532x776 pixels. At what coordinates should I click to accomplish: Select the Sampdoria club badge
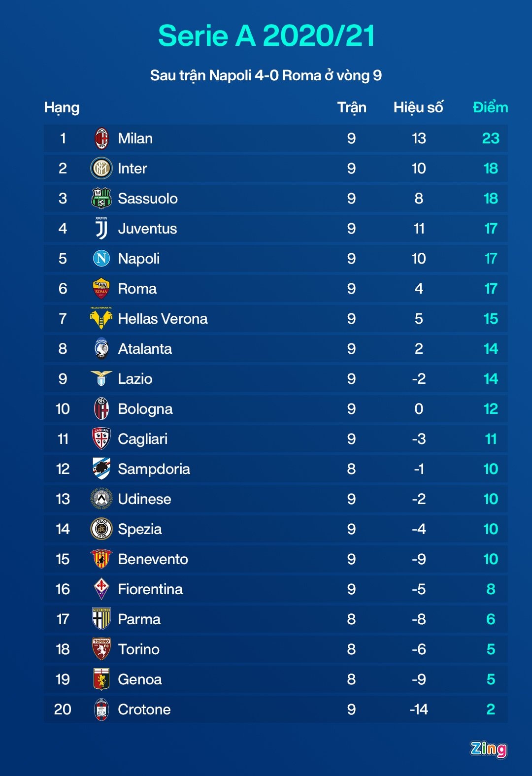click(x=101, y=469)
